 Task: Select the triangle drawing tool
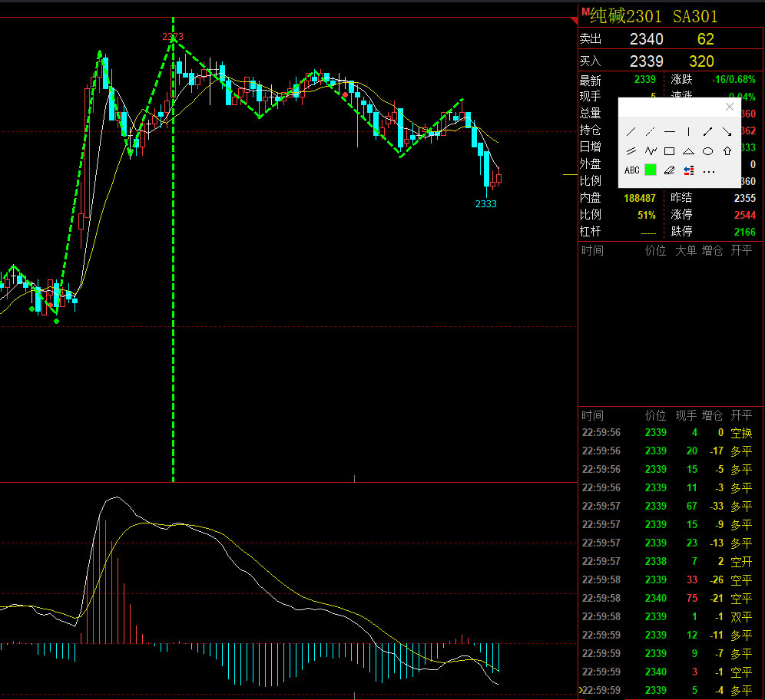[x=688, y=151]
